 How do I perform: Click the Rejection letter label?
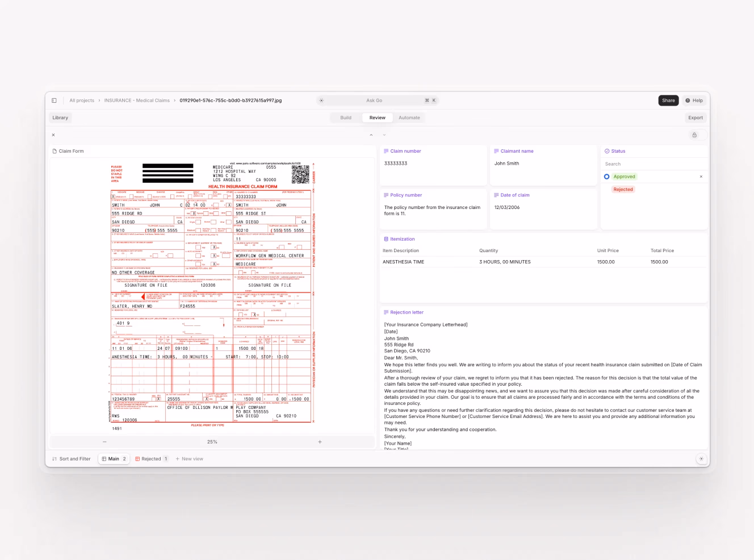pyautogui.click(x=407, y=312)
